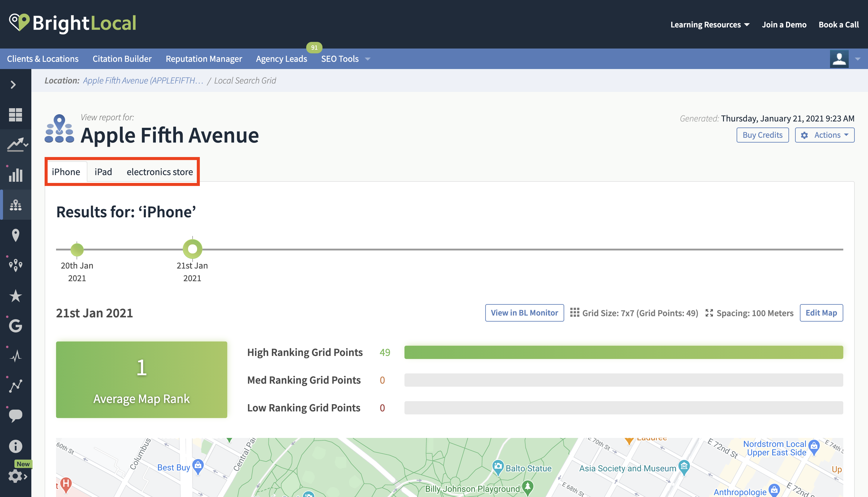Open the dashboard grid icon in sidebar

pyautogui.click(x=15, y=115)
